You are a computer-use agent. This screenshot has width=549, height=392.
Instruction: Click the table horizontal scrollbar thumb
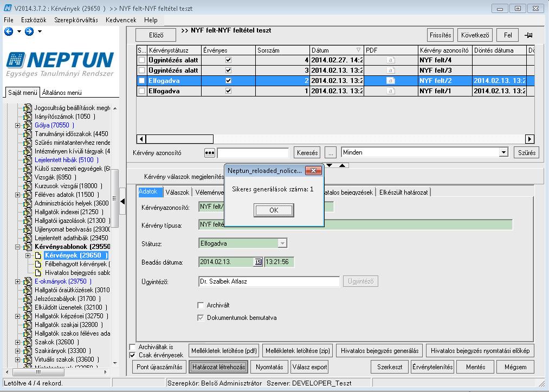[179, 139]
